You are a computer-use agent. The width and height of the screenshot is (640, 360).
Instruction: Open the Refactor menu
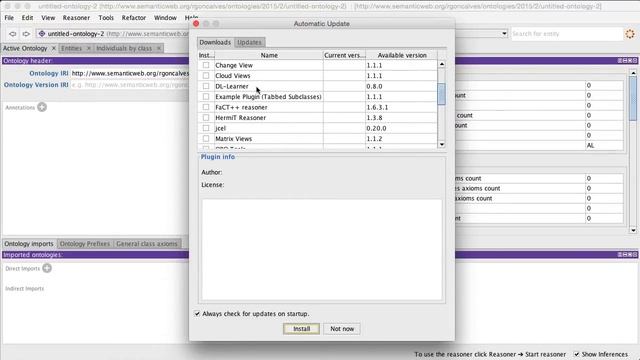[x=133, y=18]
